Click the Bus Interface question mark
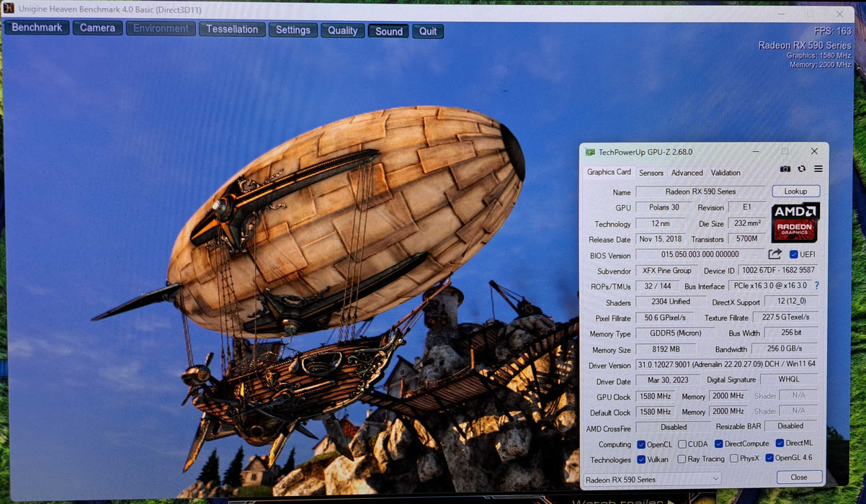866x504 pixels. (816, 286)
